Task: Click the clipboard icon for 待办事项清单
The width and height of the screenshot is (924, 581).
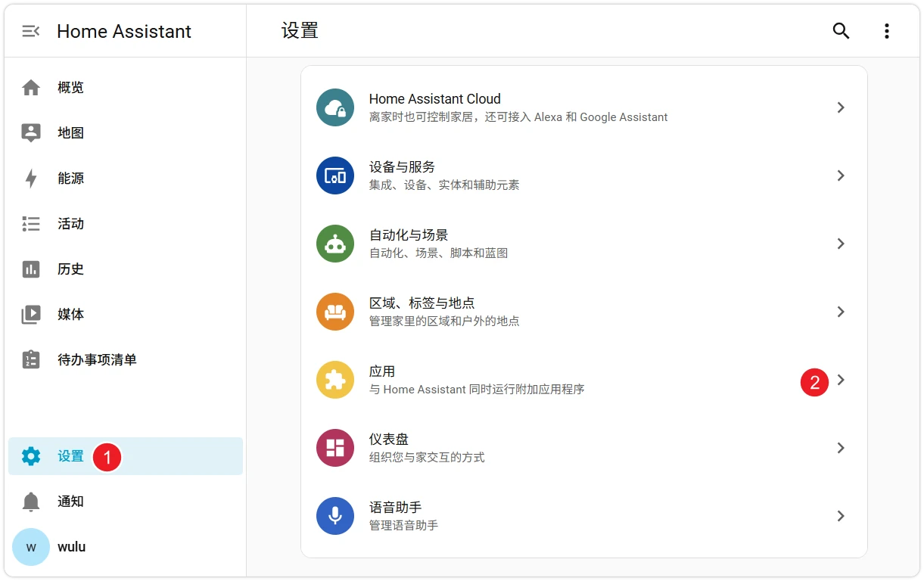Action: point(31,359)
